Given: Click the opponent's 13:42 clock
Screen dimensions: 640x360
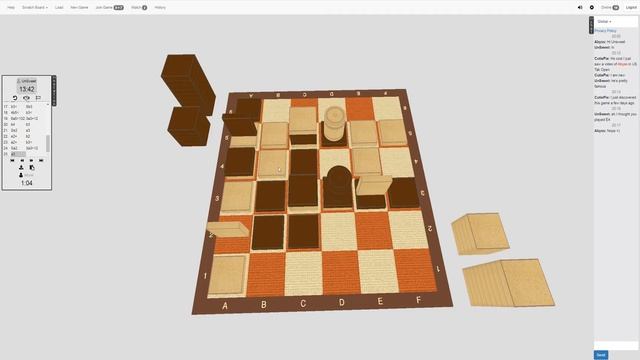Looking at the screenshot, I should (27, 89).
